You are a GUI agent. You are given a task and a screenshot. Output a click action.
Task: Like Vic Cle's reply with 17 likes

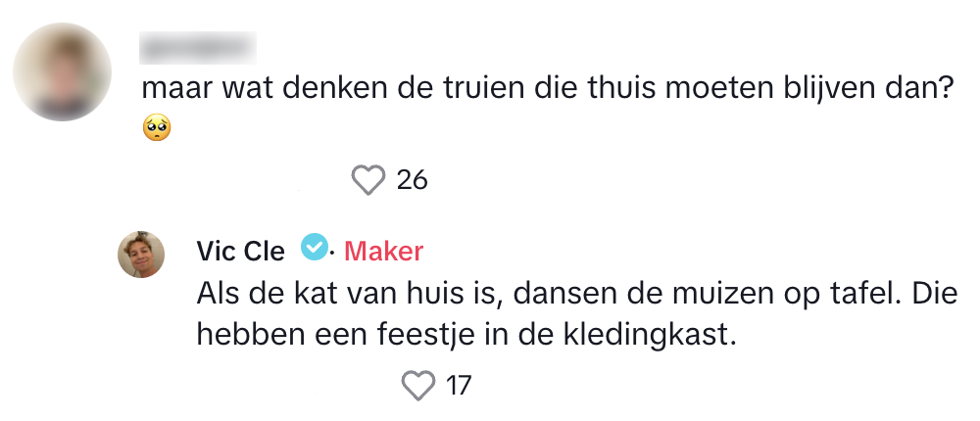click(417, 385)
